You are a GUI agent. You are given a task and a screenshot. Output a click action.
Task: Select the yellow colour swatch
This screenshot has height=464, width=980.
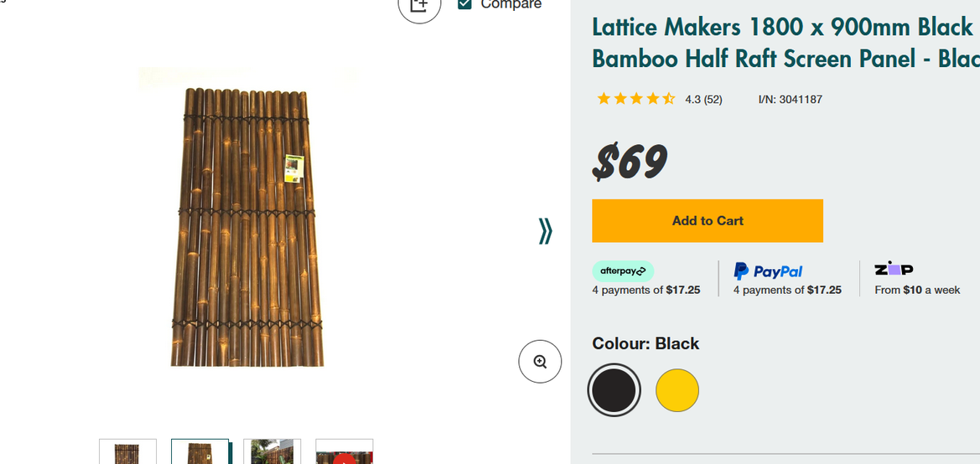(677, 390)
